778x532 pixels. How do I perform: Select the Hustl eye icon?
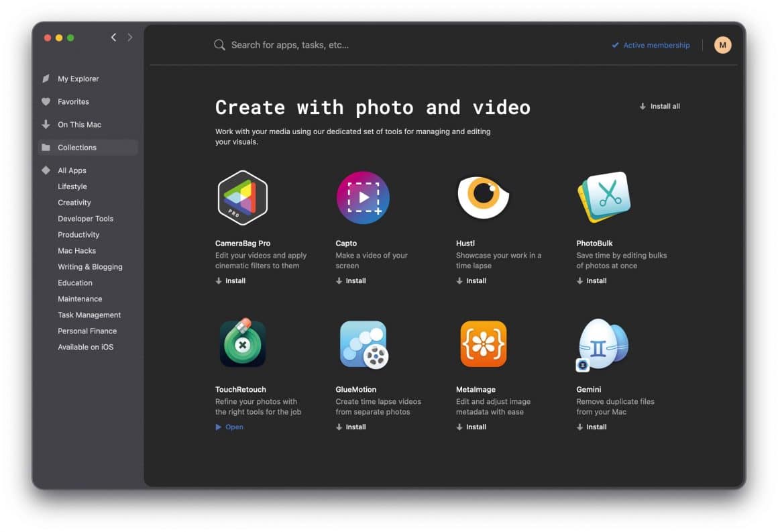tap(483, 197)
